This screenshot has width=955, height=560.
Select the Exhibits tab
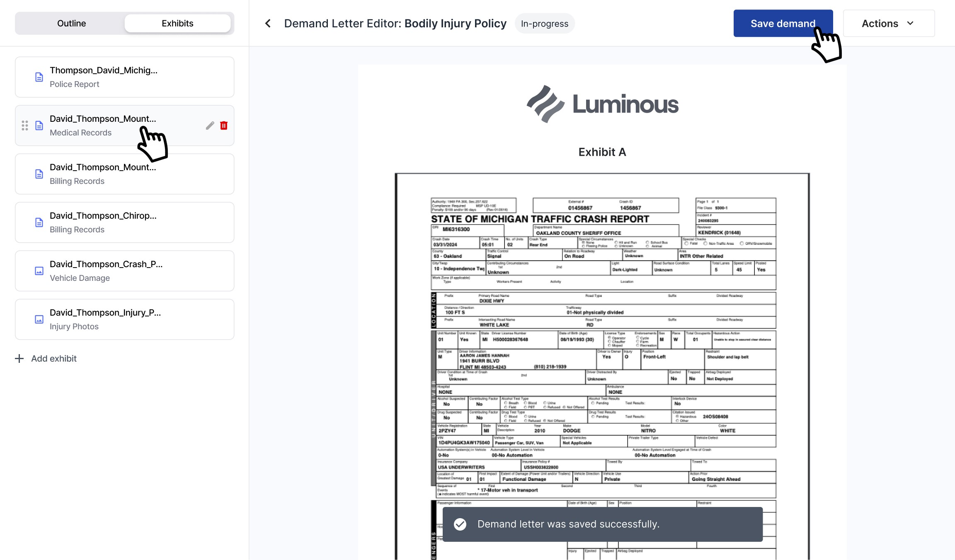coord(177,23)
